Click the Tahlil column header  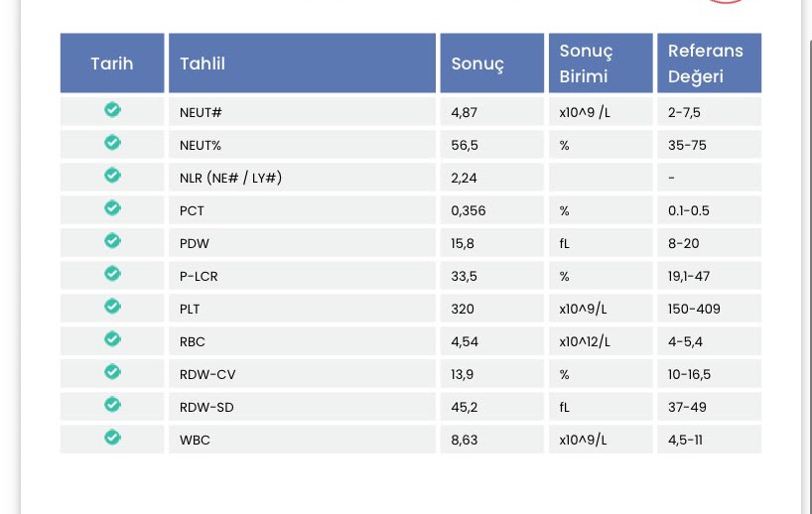pyautogui.click(x=302, y=64)
